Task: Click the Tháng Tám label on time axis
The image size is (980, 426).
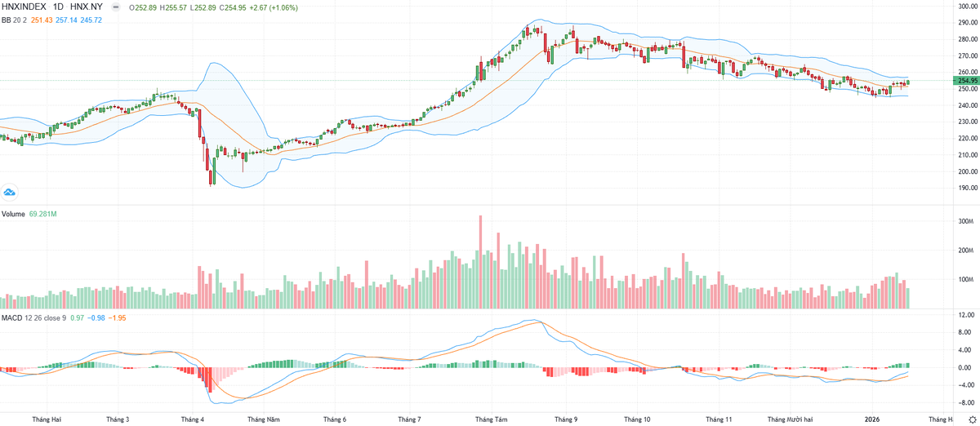Action: pyautogui.click(x=490, y=419)
